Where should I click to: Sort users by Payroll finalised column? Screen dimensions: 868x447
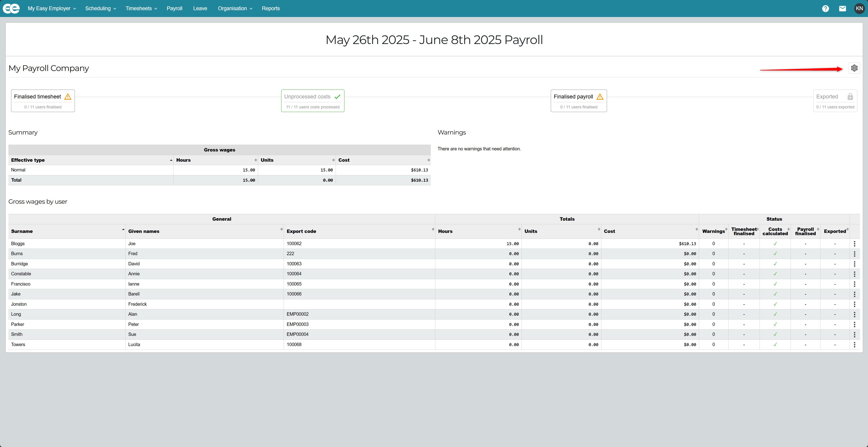coord(806,231)
